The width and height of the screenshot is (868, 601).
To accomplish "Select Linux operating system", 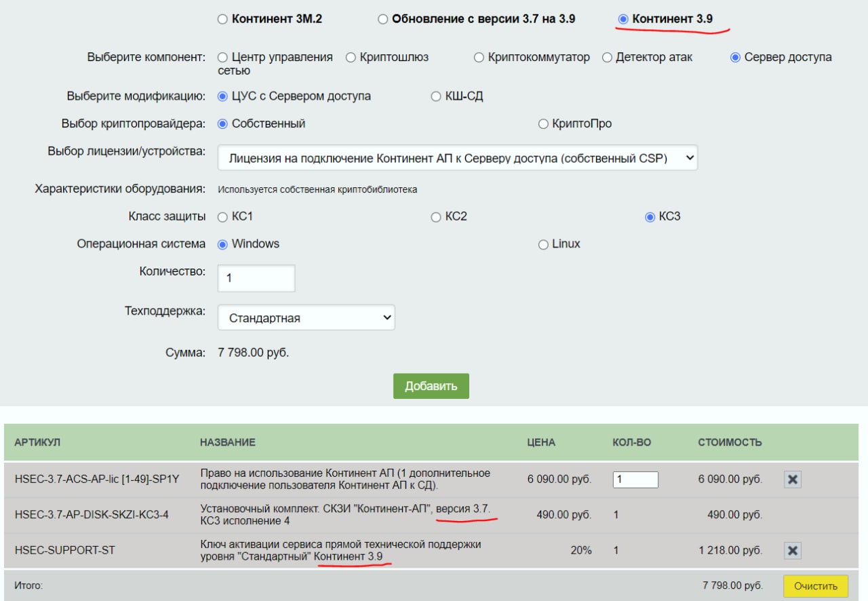I will pos(543,244).
